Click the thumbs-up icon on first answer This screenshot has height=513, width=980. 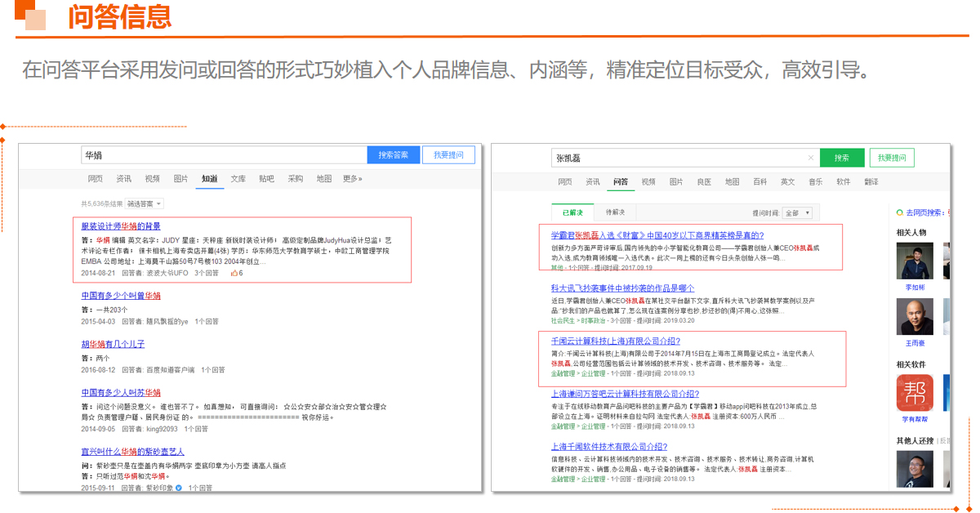tap(234, 273)
